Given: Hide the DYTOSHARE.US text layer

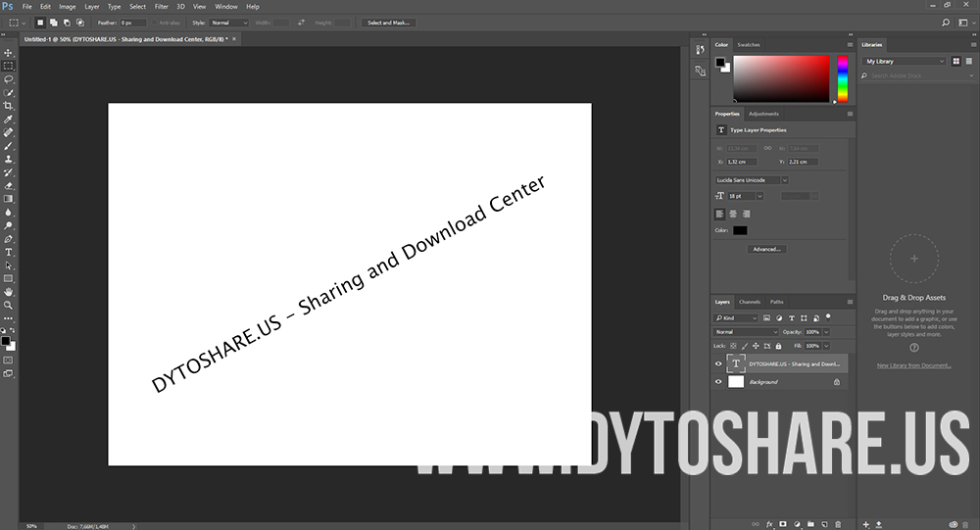Looking at the screenshot, I should click(718, 363).
